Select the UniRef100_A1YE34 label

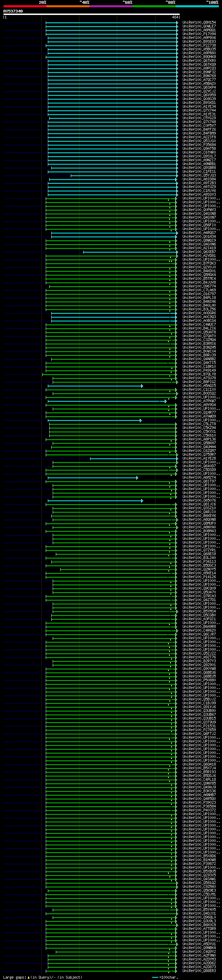199,106
